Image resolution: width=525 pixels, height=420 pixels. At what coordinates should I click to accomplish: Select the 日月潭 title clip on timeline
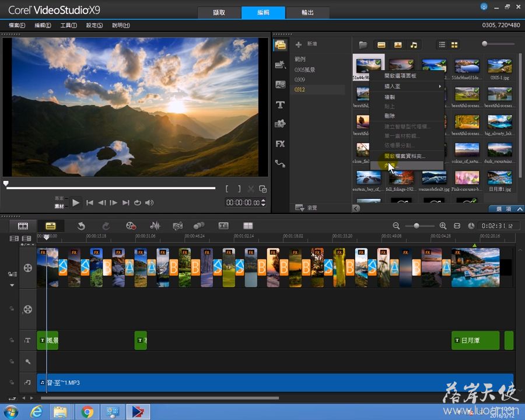tap(475, 340)
